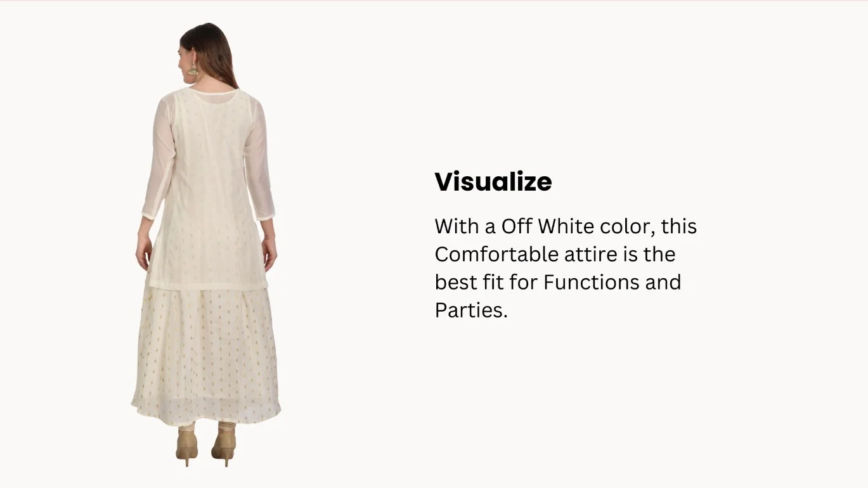Viewport: 868px width, 488px height.
Task: Click the model's gold jhumka earring
Action: point(193,68)
